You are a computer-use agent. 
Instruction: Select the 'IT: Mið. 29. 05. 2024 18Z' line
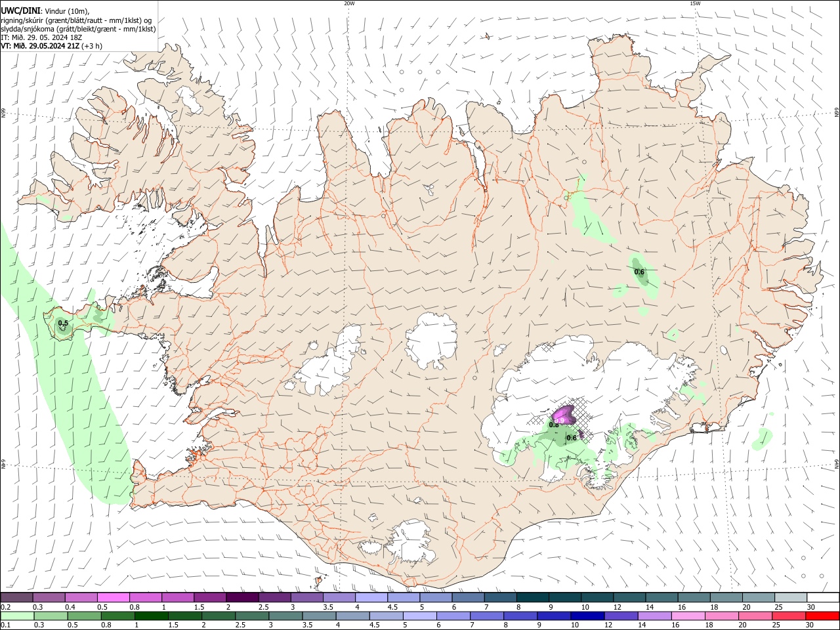pyautogui.click(x=41, y=37)
